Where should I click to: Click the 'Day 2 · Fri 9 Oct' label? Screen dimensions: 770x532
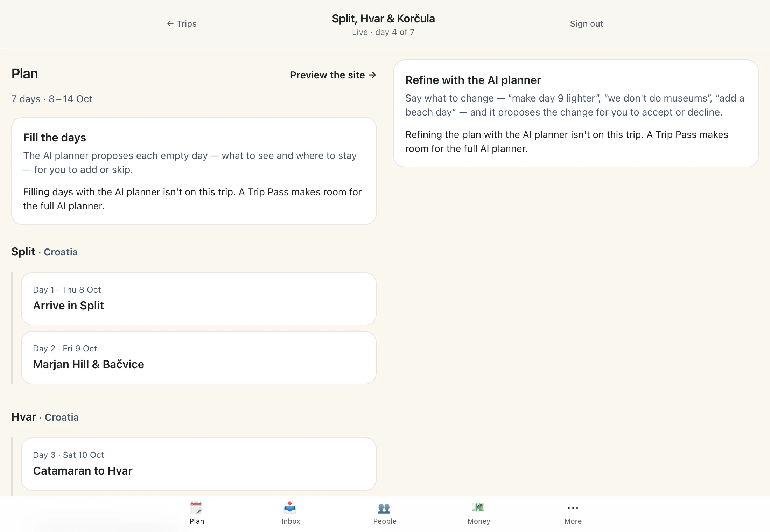[x=65, y=349]
